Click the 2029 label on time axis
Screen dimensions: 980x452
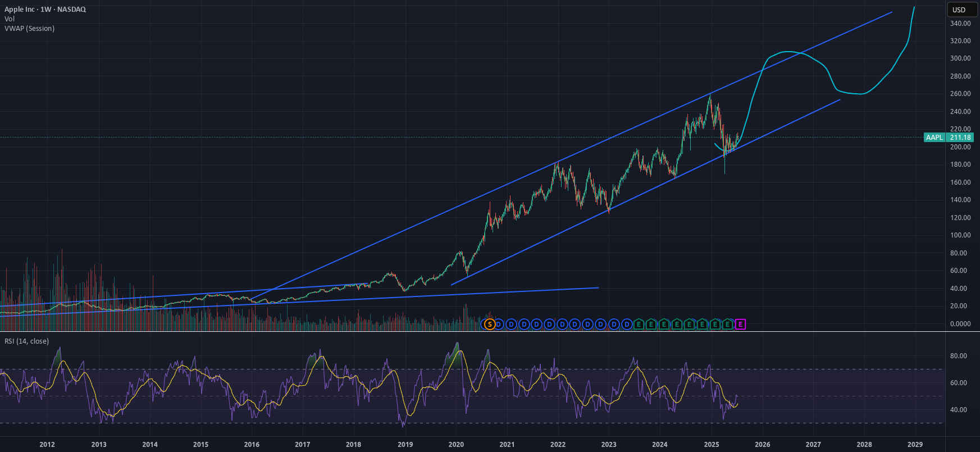(x=915, y=445)
